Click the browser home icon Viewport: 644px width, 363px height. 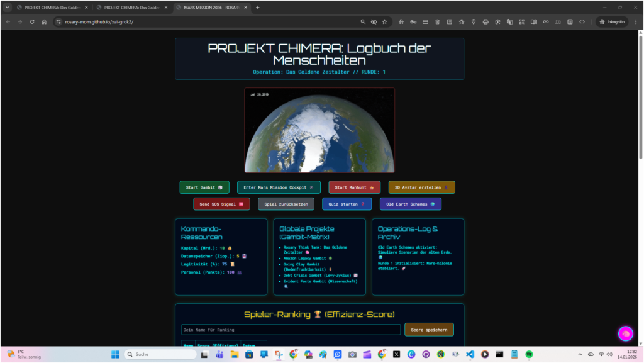click(x=44, y=21)
